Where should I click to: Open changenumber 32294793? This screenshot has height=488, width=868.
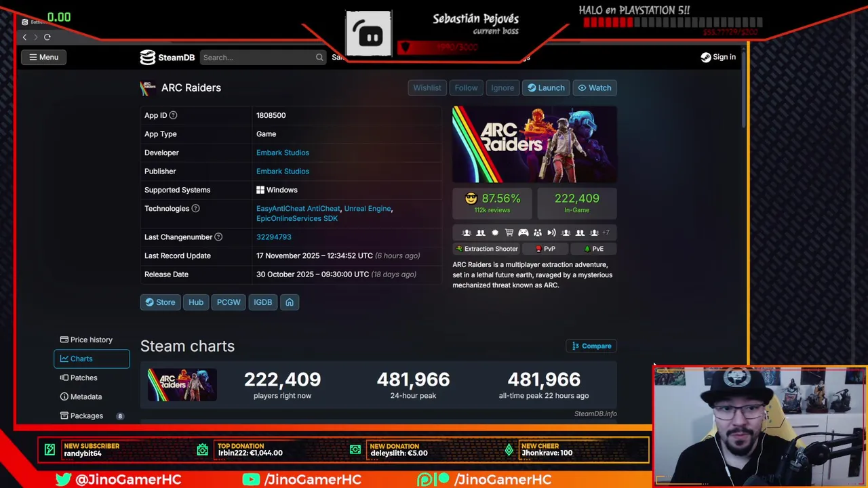[274, 237]
